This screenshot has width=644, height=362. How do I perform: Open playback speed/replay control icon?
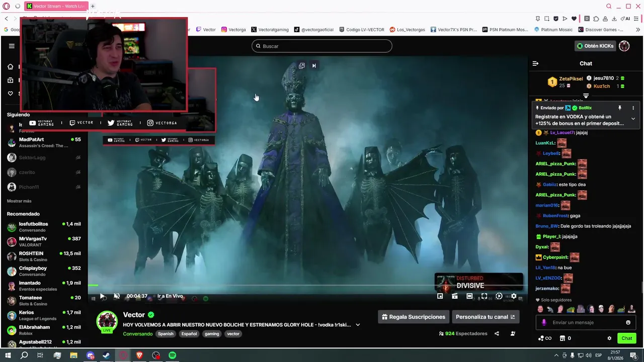(x=499, y=296)
